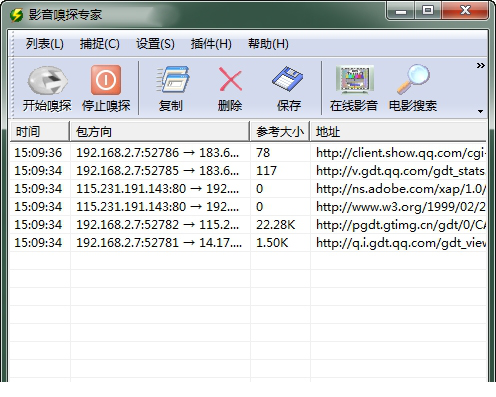The height and width of the screenshot is (397, 496).
Task: Click packet direction 192.168.2.7:52781 cell
Action: [160, 243]
